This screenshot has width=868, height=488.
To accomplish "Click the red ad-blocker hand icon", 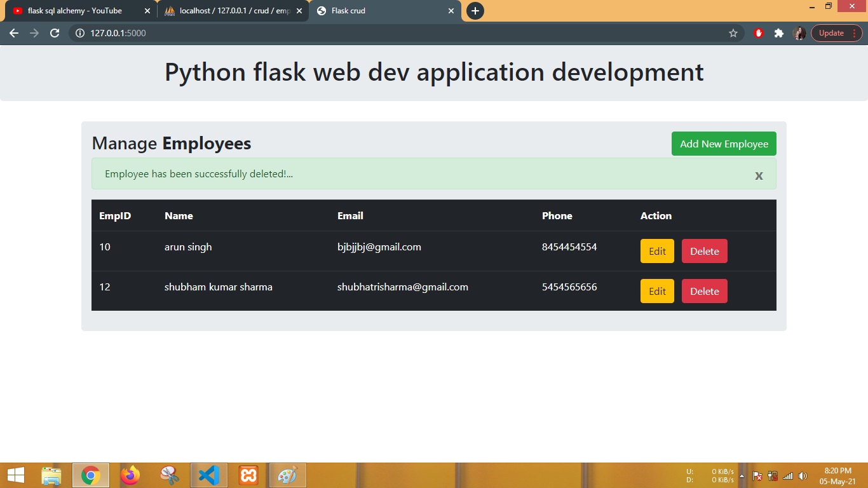I will click(758, 32).
